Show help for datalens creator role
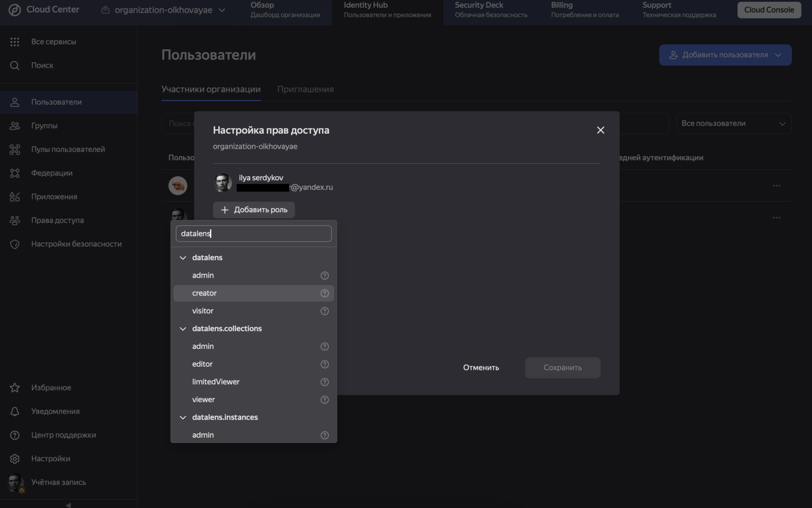This screenshot has width=812, height=508. 325,294
